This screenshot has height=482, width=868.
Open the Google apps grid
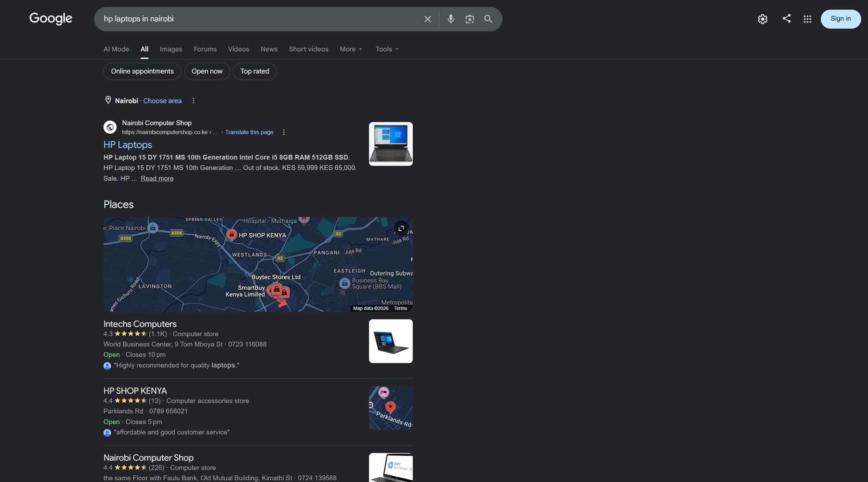click(x=807, y=19)
